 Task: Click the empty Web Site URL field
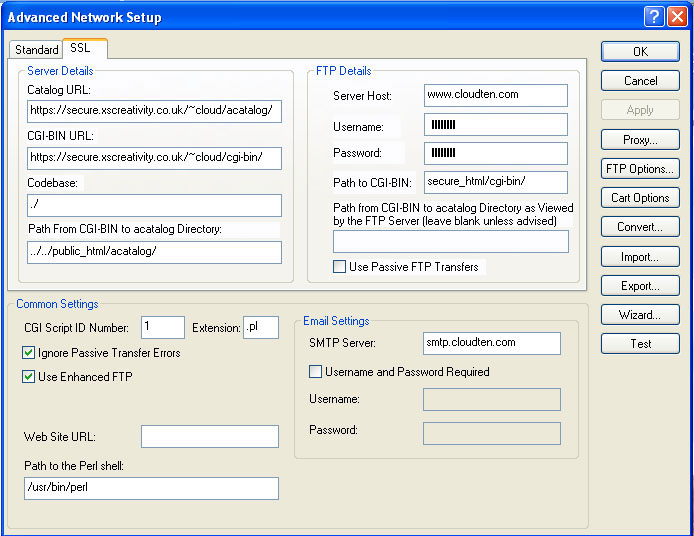point(209,437)
